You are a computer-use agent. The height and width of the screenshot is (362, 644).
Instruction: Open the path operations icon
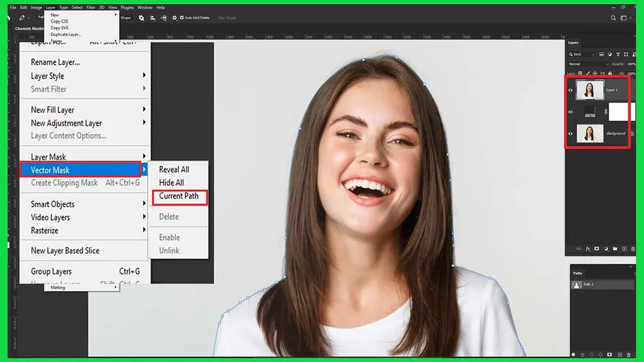[142, 18]
